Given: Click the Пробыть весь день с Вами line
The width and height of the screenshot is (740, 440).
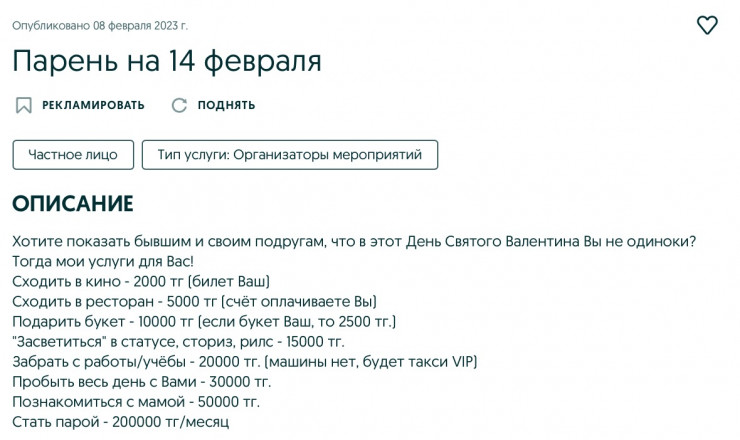Looking at the screenshot, I should (x=141, y=381).
